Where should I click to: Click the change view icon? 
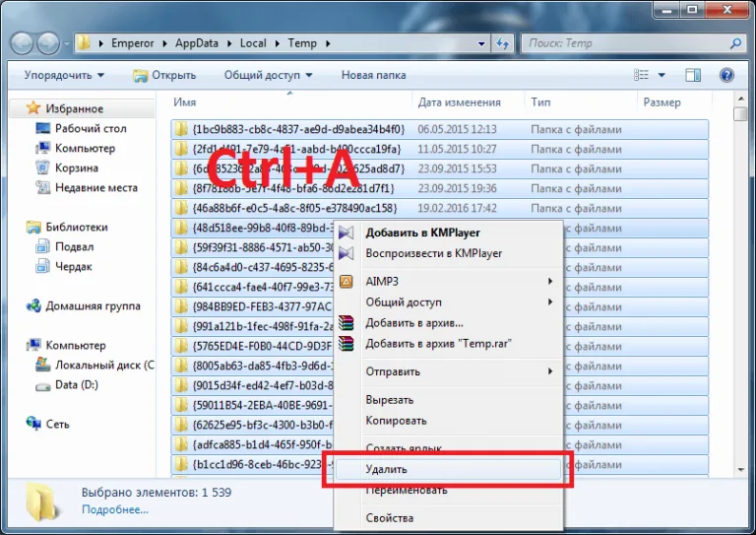coord(641,75)
